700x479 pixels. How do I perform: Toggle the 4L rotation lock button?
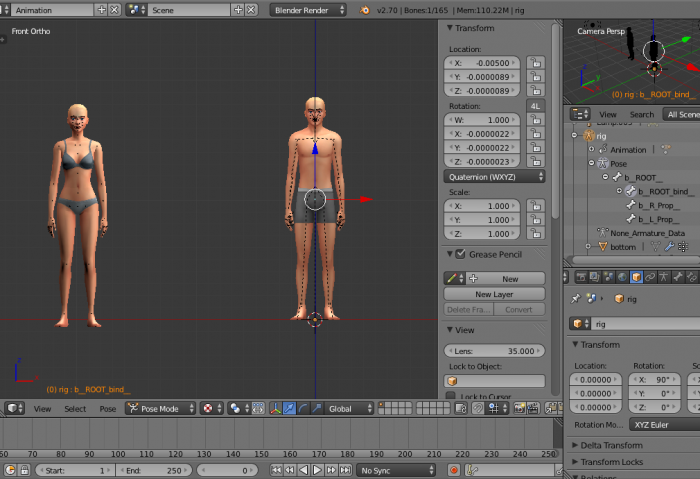click(x=536, y=105)
